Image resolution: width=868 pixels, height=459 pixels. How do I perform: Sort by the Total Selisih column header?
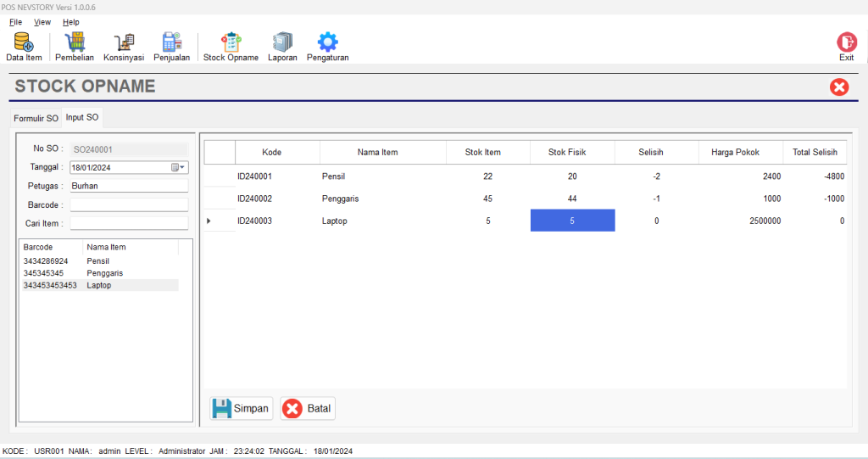(x=815, y=153)
